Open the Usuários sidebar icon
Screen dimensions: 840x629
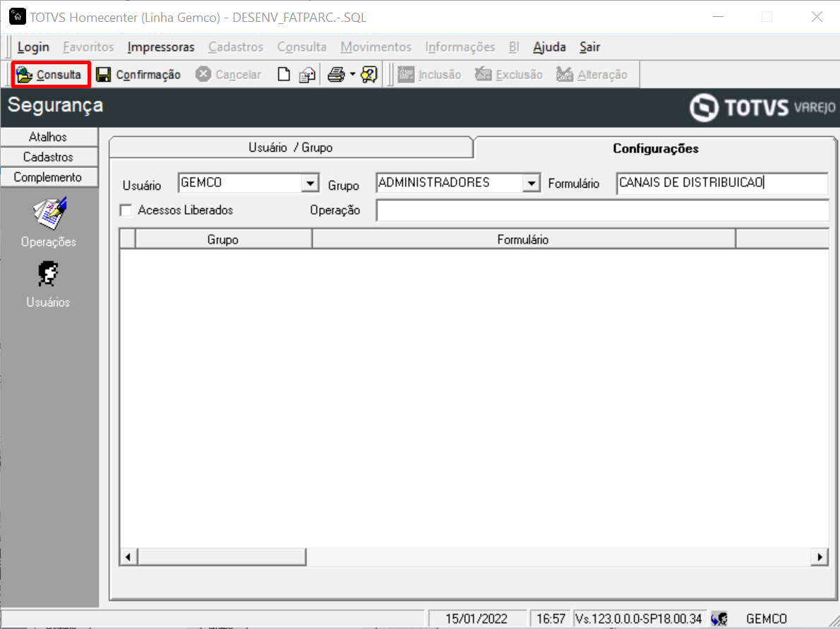[48, 284]
